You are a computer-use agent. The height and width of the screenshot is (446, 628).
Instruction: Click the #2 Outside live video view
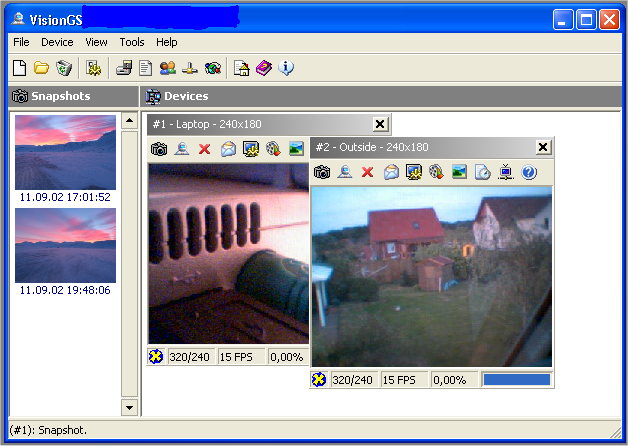432,276
